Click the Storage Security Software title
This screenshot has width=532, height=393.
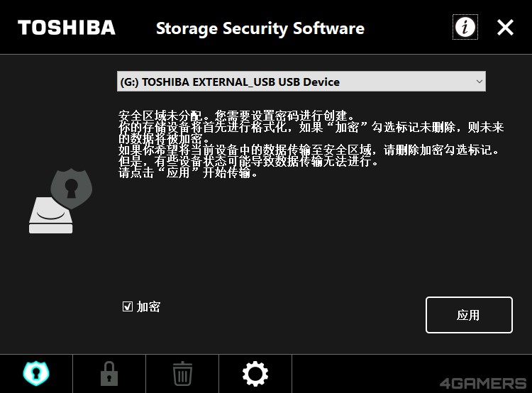[x=260, y=29]
